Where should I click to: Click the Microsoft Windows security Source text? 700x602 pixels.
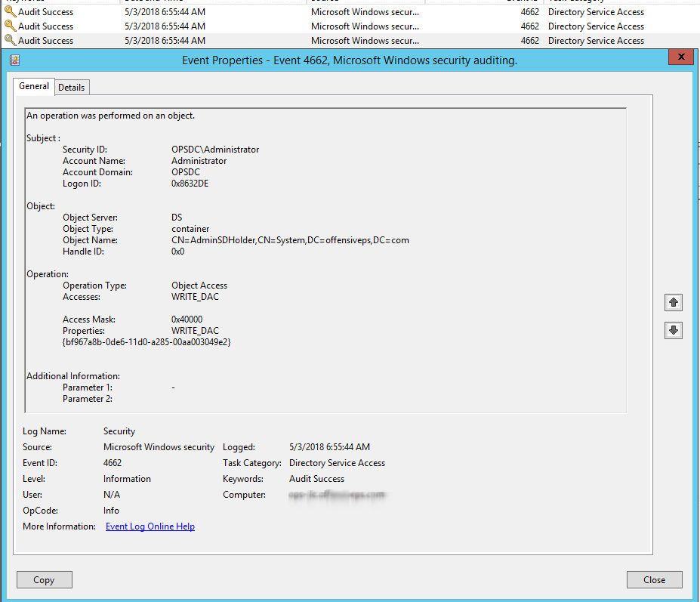tap(159, 446)
